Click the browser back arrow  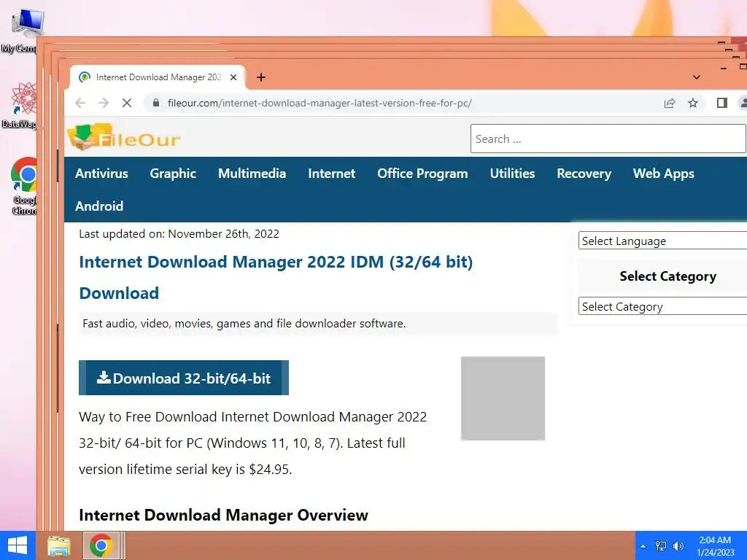80,103
